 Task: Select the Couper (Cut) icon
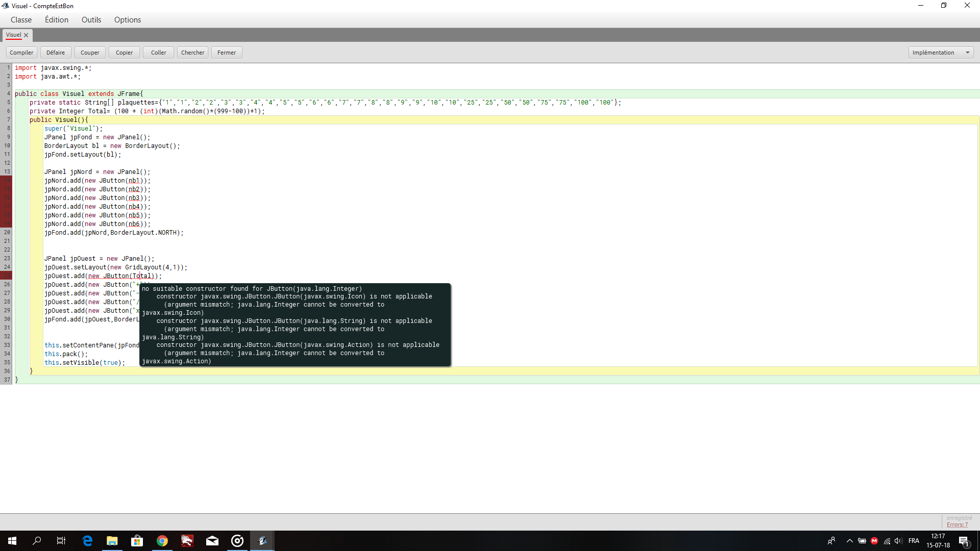click(x=89, y=52)
